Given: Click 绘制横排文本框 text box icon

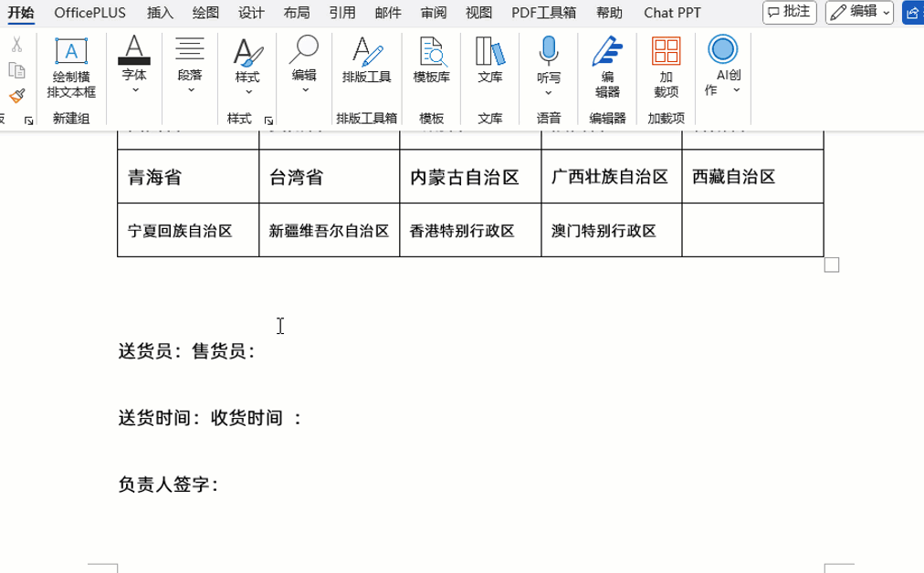Looking at the screenshot, I should (x=71, y=51).
